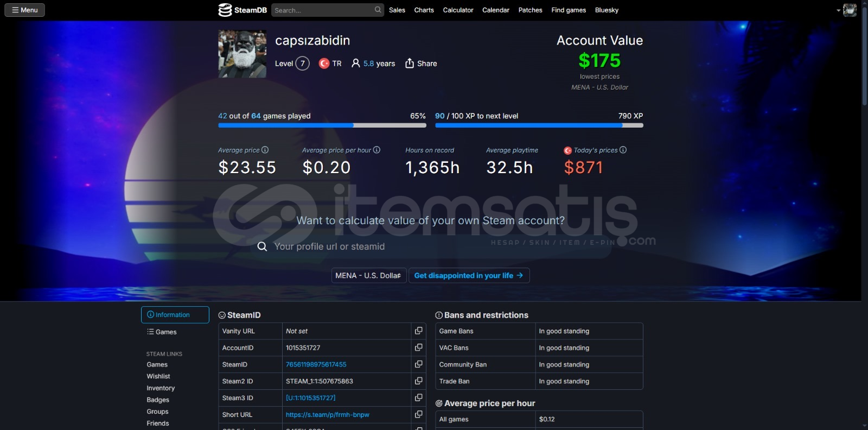Click the STEAM_1:1:507675863 Steam2 ID value

320,381
